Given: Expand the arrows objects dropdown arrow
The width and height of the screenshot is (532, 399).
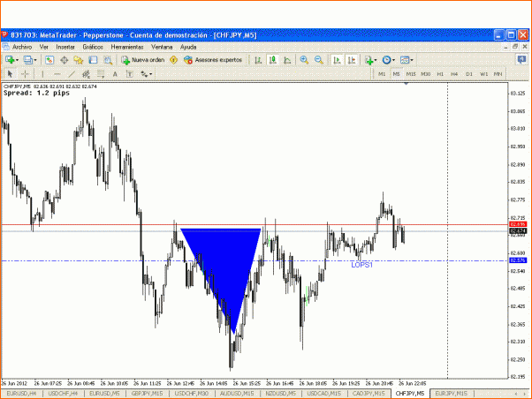Looking at the screenshot, I should 151,74.
